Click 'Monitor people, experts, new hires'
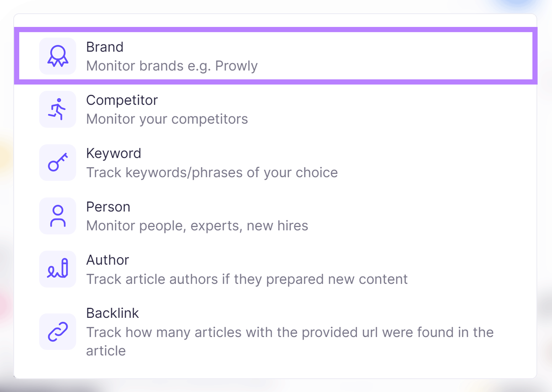The width and height of the screenshot is (552, 392). point(197,226)
